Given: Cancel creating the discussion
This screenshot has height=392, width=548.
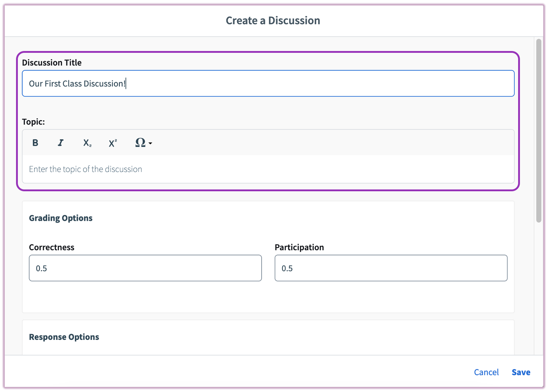Looking at the screenshot, I should (x=486, y=372).
